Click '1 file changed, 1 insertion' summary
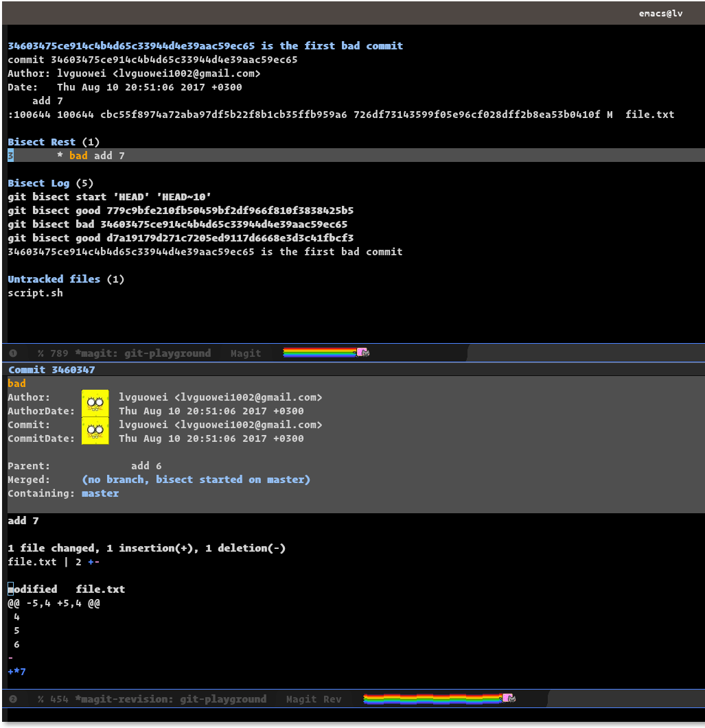Image resolution: width=705 pixels, height=728 pixels. point(147,548)
